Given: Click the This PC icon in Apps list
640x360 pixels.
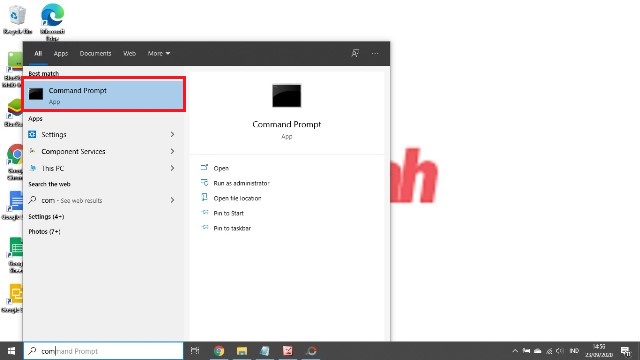Looking at the screenshot, I should pyautogui.click(x=32, y=168).
